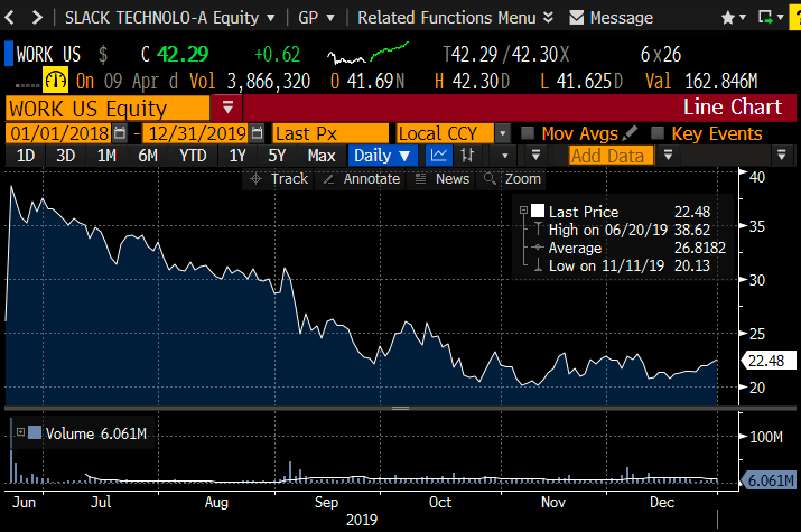801x532 pixels.
Task: Select the 6M range tab
Action: click(148, 155)
